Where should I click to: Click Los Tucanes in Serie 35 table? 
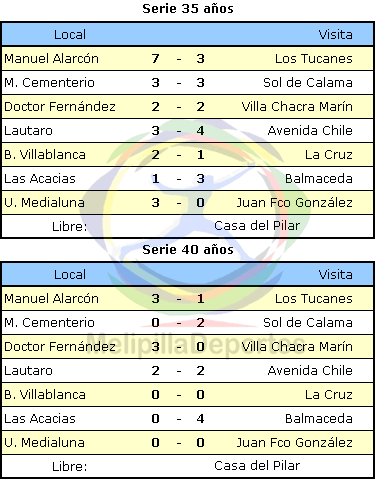314,59
